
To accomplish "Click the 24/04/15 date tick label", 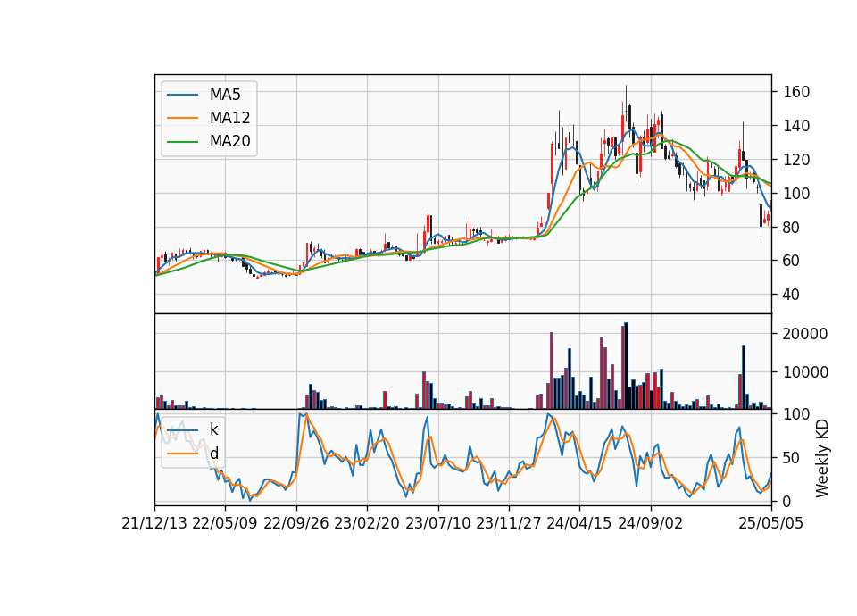I will click(x=579, y=523).
